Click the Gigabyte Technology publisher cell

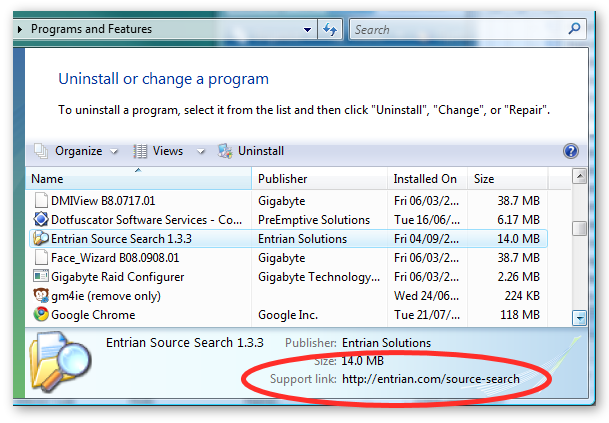319,277
